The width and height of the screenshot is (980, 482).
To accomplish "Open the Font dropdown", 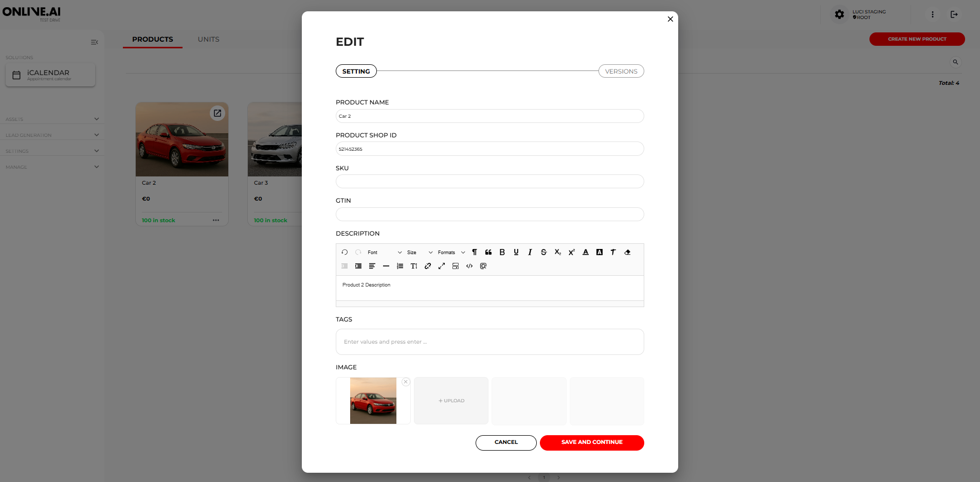I will click(384, 252).
